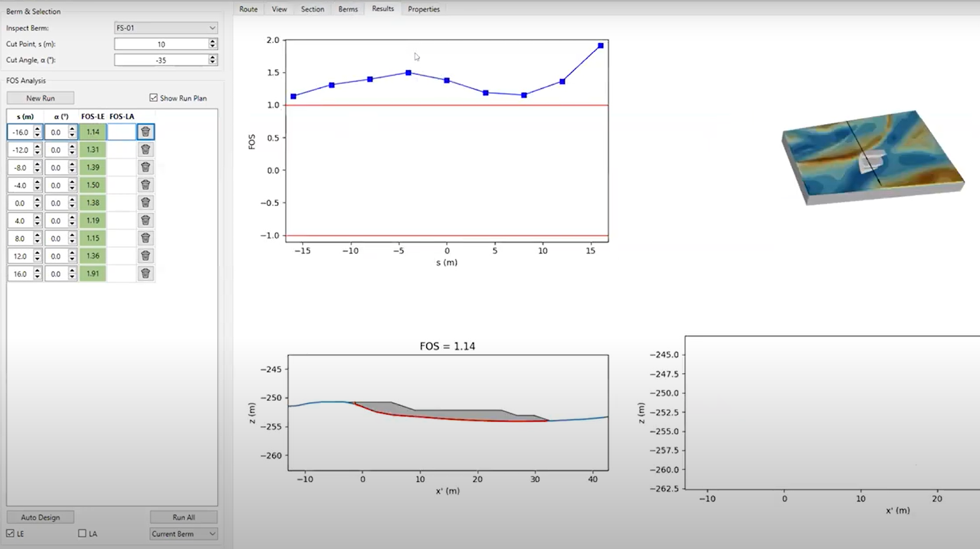Remove the run row with FOS 1.39
This screenshot has width=980, height=549.
tap(146, 168)
